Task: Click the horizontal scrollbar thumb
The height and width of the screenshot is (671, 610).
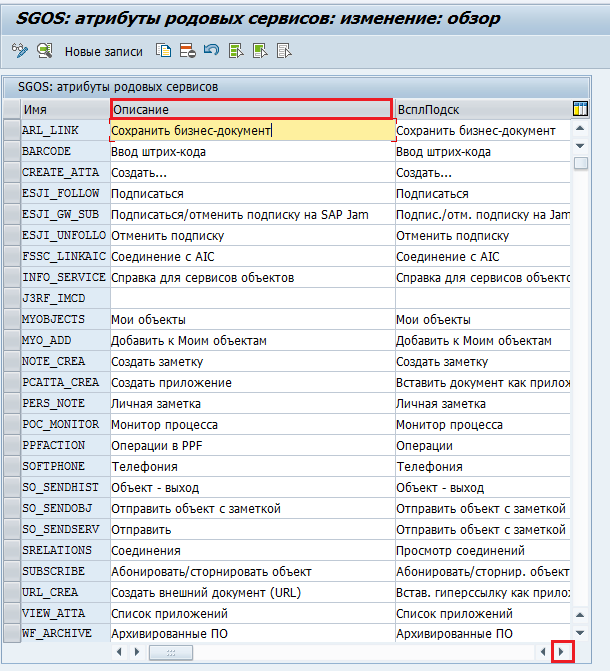Action: [x=171, y=652]
